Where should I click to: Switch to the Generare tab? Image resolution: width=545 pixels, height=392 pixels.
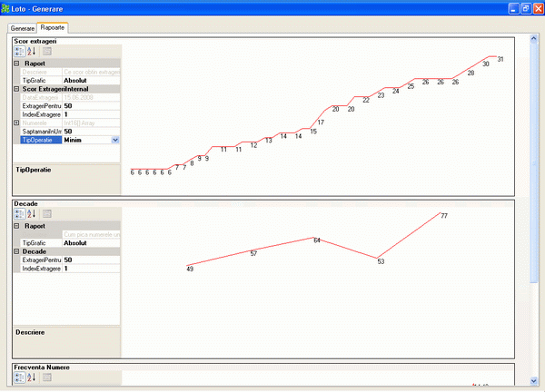[x=23, y=28]
